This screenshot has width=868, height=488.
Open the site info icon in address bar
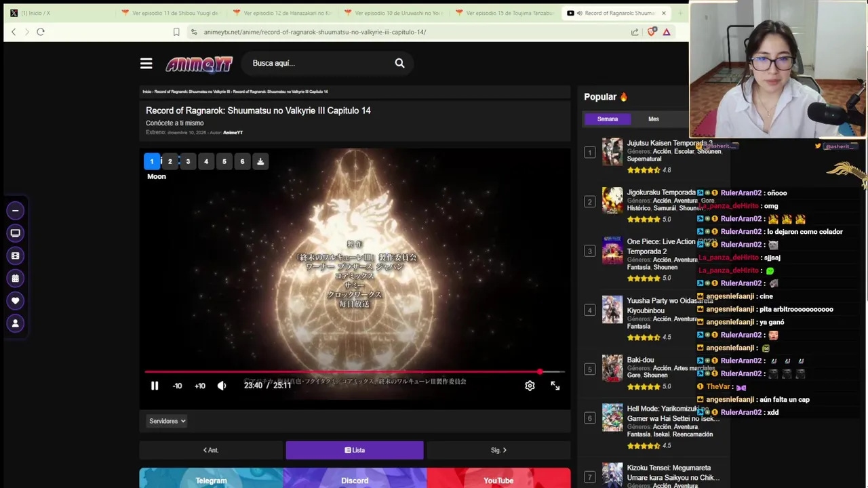[x=194, y=32]
